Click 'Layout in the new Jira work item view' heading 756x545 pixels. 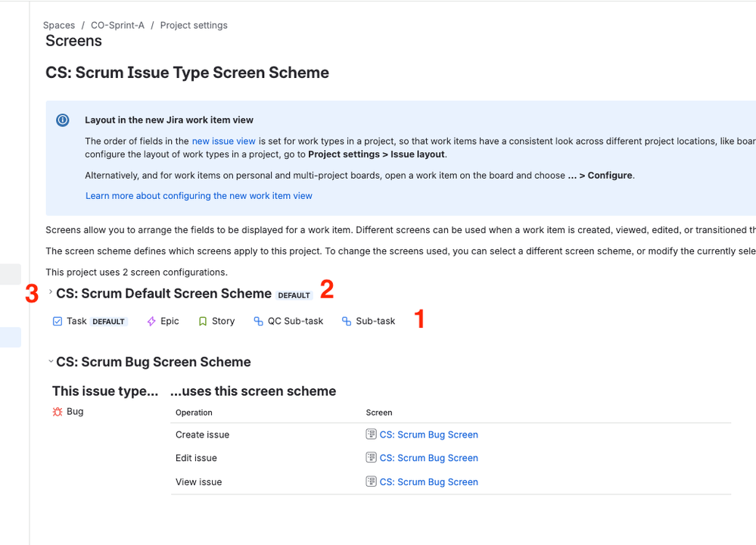point(170,120)
